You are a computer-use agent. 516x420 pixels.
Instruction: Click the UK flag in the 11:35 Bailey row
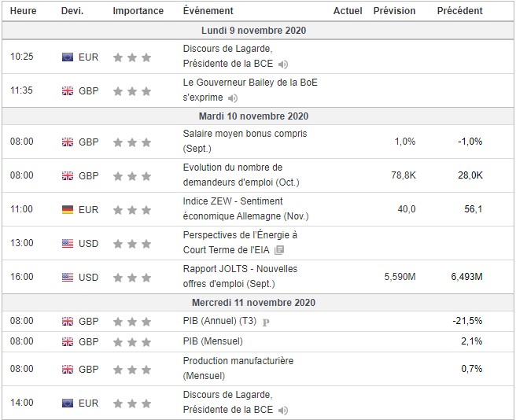(68, 91)
